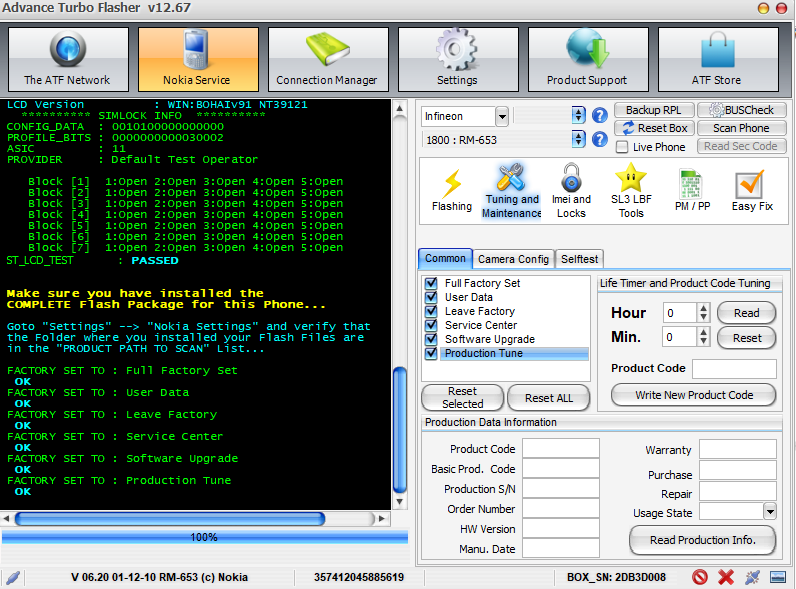The width and height of the screenshot is (796, 589).
Task: Toggle Full Factory Set checkbox
Action: point(432,283)
